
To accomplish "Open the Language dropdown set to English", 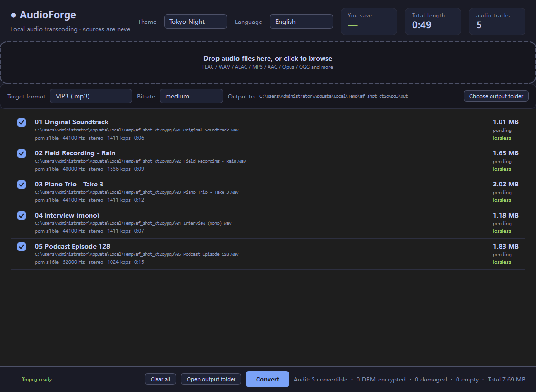I will [301, 22].
